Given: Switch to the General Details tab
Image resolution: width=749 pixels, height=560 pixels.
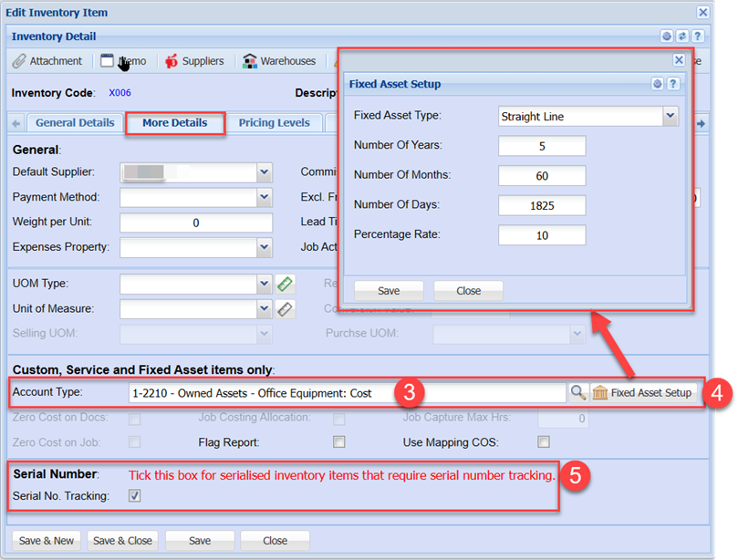Looking at the screenshot, I should click(x=75, y=123).
